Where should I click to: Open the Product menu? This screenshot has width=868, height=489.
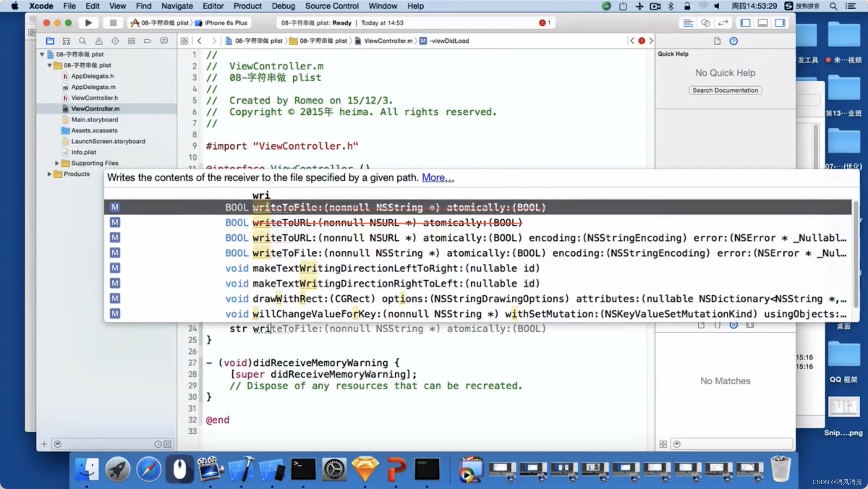pyautogui.click(x=248, y=6)
